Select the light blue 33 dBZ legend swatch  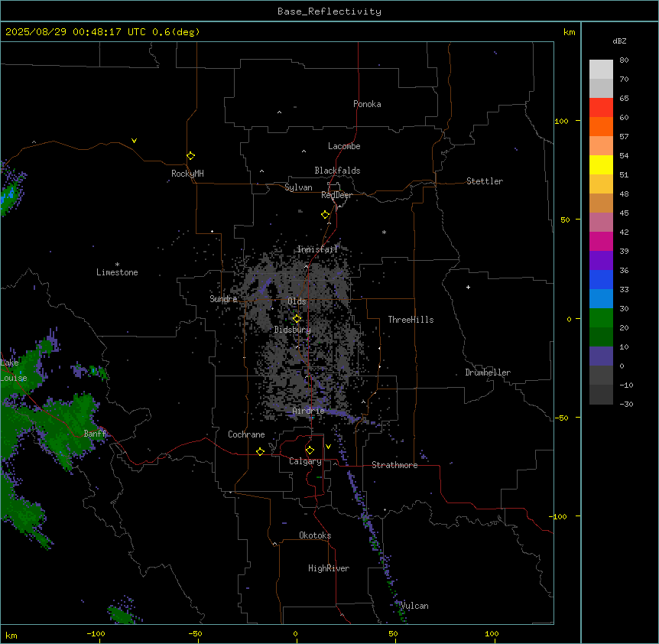601,299
